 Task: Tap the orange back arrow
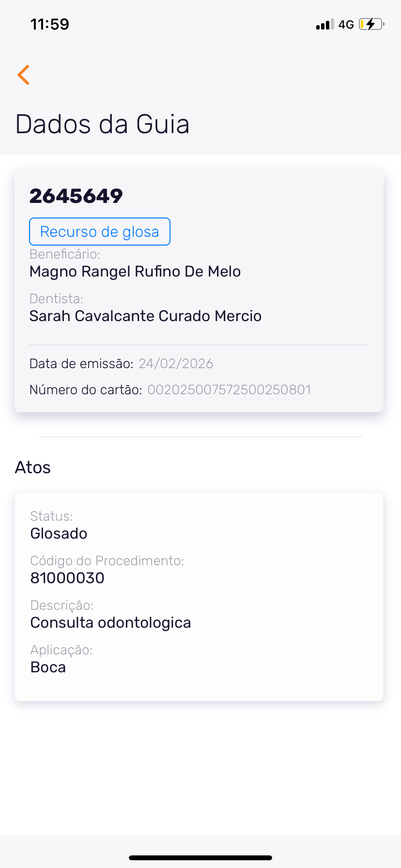(x=23, y=75)
